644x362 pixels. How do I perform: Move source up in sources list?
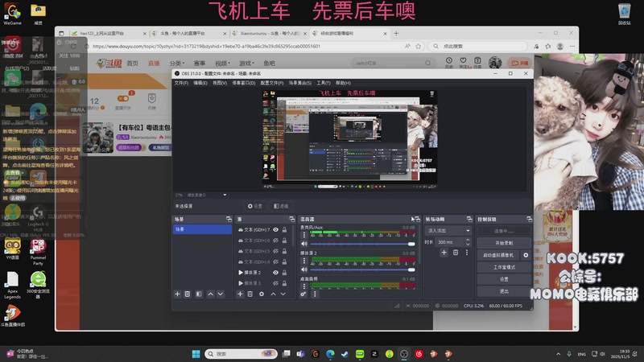(x=273, y=294)
